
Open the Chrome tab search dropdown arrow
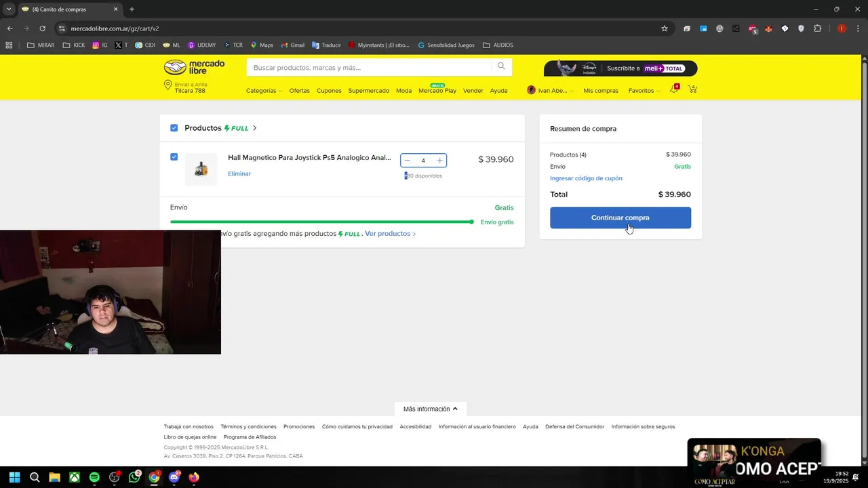(x=9, y=9)
